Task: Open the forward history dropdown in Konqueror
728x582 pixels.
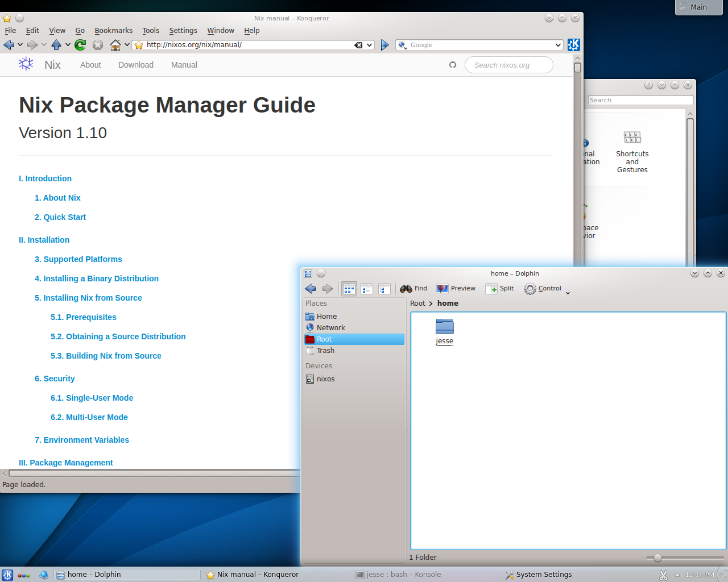Action: (44, 45)
